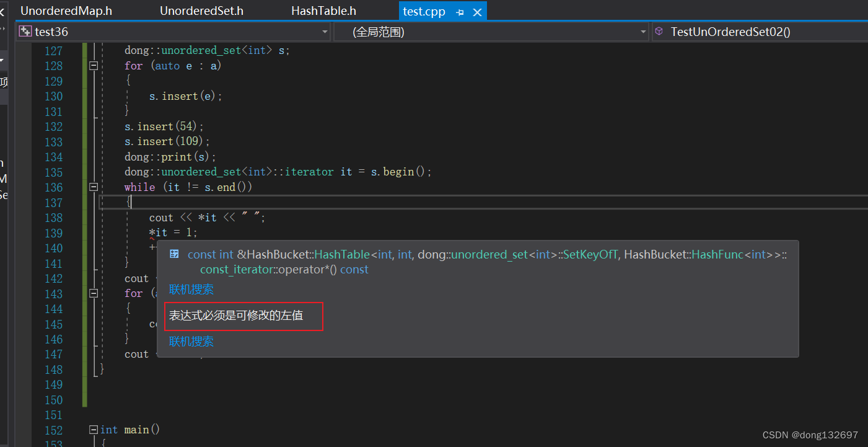This screenshot has height=447, width=868.
Task: Click line number 135 in the gutter
Action: coord(54,172)
